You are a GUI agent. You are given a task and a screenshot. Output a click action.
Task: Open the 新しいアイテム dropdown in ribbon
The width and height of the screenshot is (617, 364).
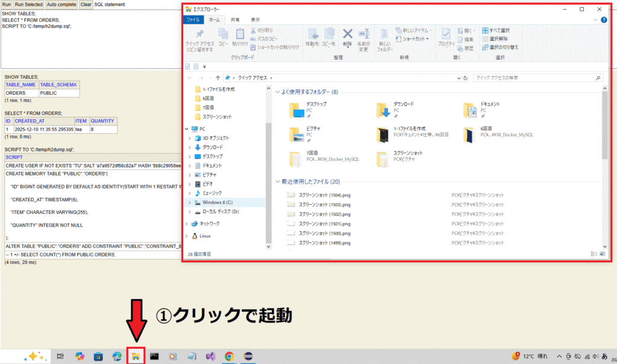[415, 30]
